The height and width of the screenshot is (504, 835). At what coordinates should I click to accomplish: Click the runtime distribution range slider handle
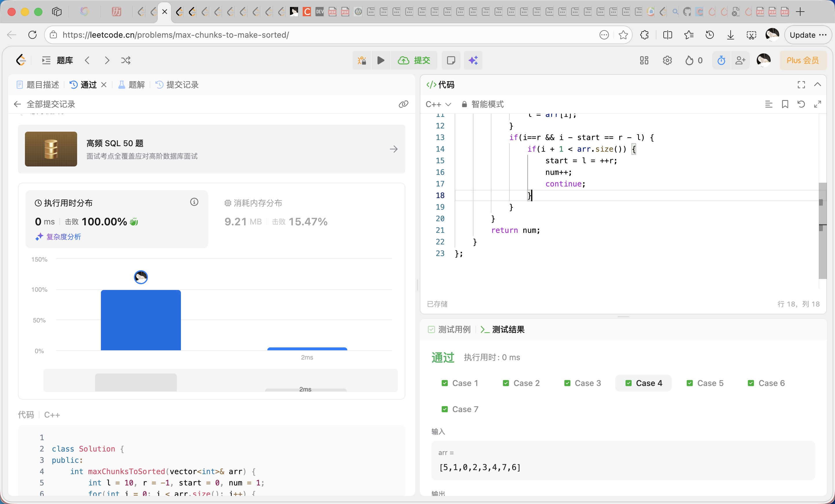point(136,382)
